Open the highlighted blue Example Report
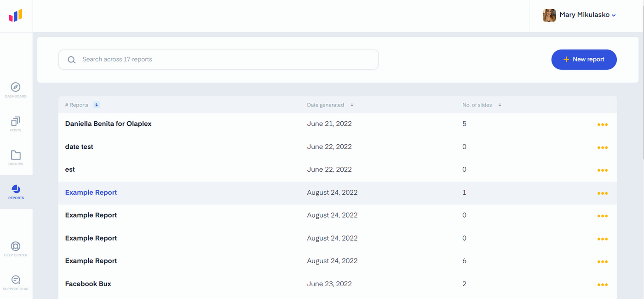The height and width of the screenshot is (299, 644). (91, 192)
